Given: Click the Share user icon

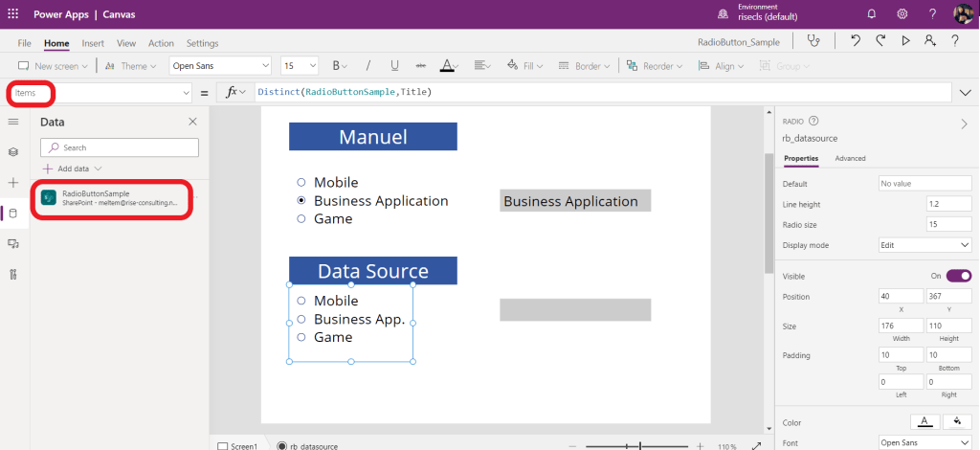Looking at the screenshot, I should point(929,41).
